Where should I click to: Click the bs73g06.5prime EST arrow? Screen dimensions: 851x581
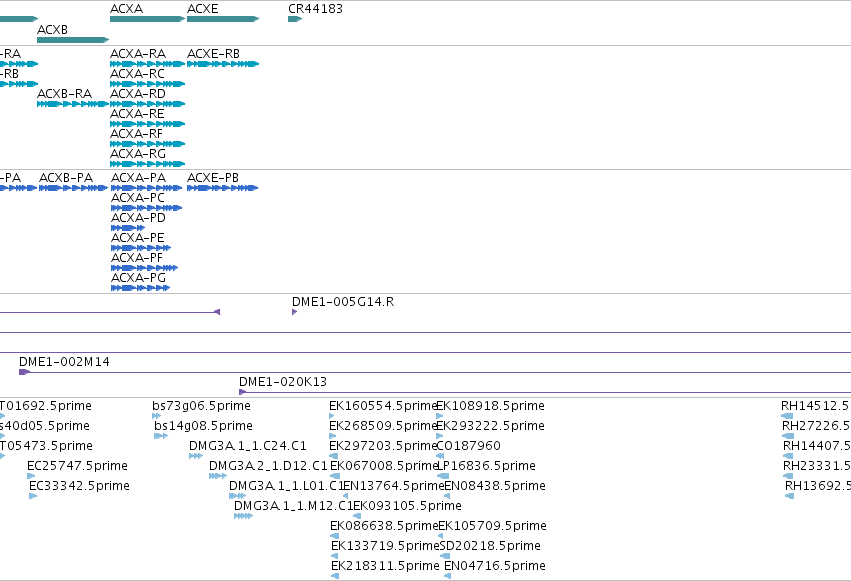click(x=156, y=416)
